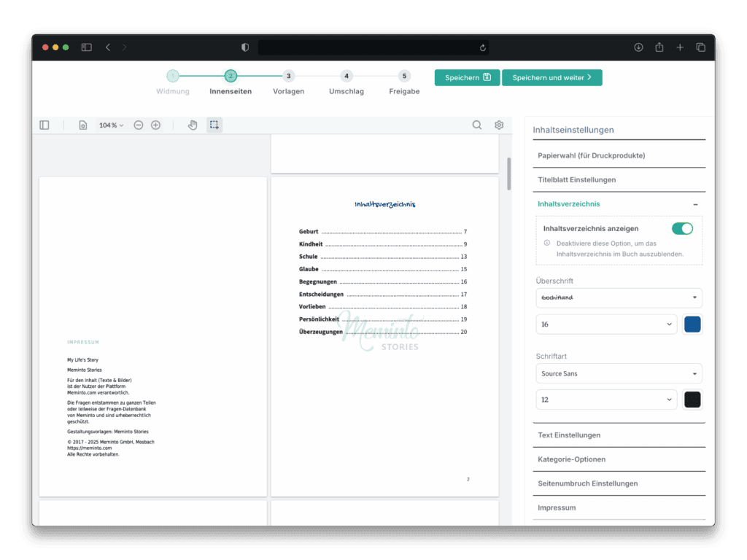Toggle the PDF viewer sidebar panel icon
This screenshot has width=747, height=560.
click(44, 125)
